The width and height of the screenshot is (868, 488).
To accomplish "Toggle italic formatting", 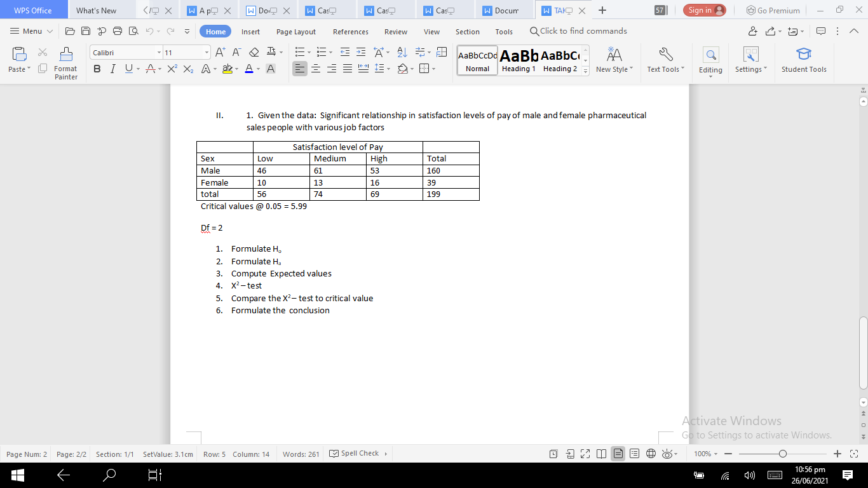I will [112, 68].
